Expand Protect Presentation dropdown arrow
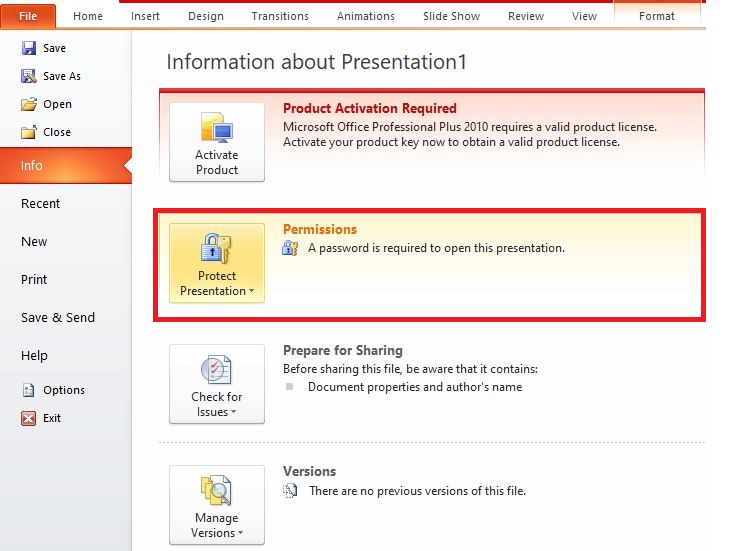 (x=252, y=291)
